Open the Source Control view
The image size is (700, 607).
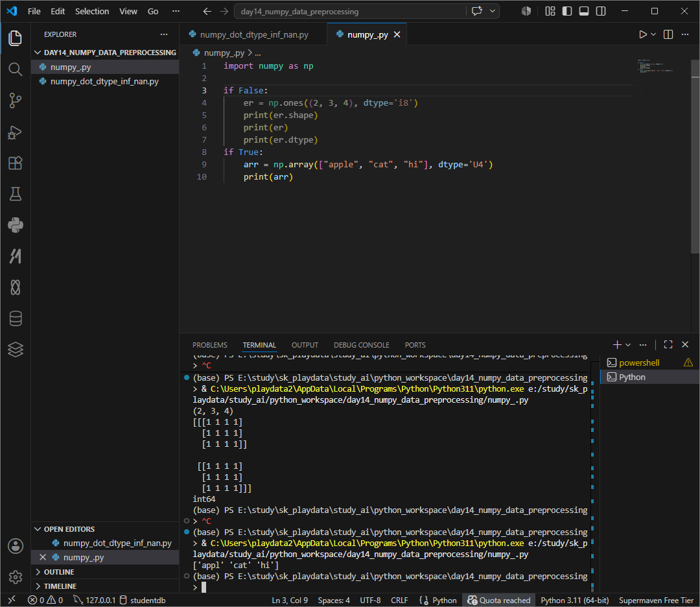tap(15, 101)
